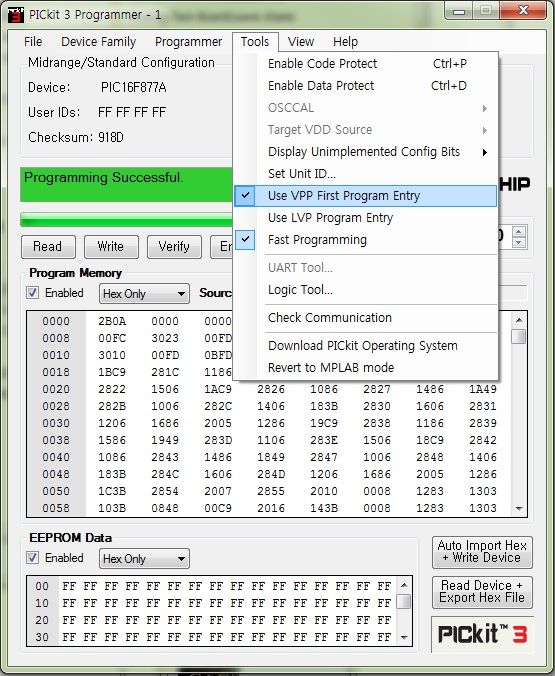
Task: Select program memory cell 00FC
Action: pyautogui.click(x=112, y=338)
